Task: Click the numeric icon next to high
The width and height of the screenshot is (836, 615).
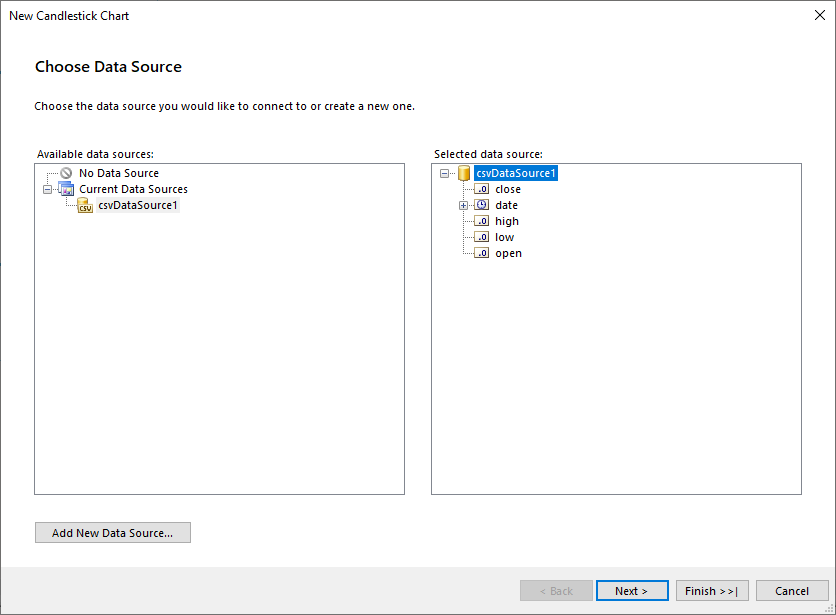Action: [481, 221]
